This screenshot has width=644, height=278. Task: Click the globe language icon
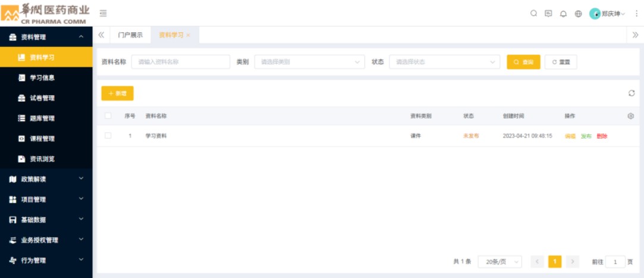tap(578, 14)
